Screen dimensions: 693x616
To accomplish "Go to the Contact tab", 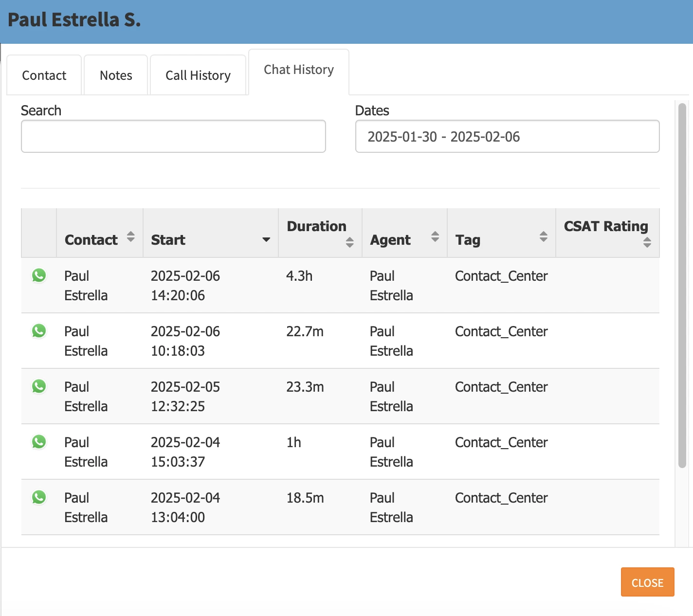I will 44,75.
